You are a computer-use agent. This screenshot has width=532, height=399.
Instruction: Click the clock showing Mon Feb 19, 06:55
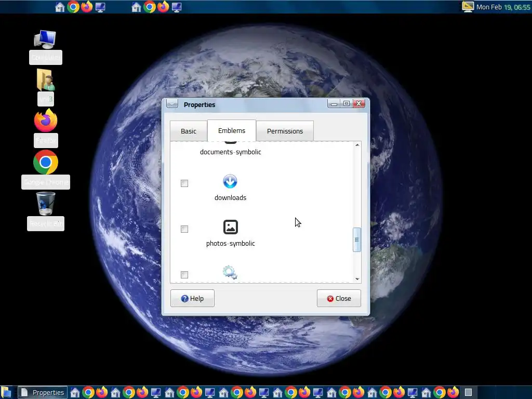(503, 7)
